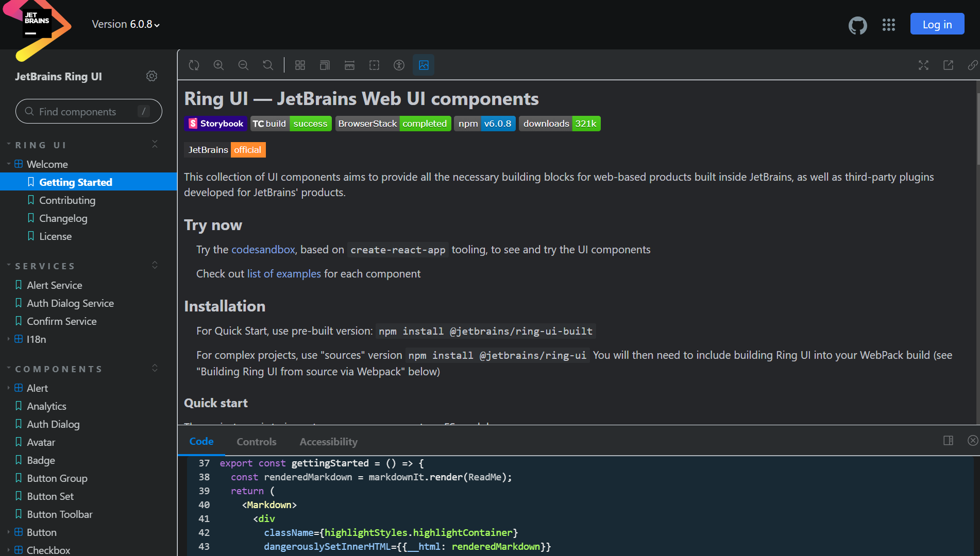Focus the Find components search field
This screenshot has width=980, height=556.
click(x=89, y=111)
